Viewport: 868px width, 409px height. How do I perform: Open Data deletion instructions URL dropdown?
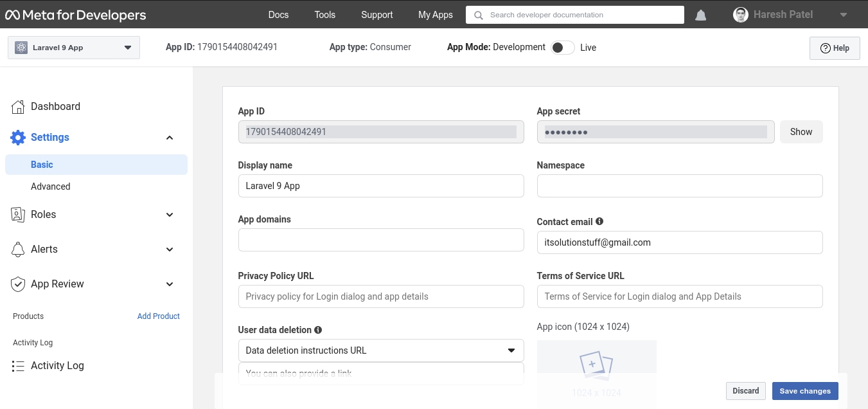coord(381,350)
